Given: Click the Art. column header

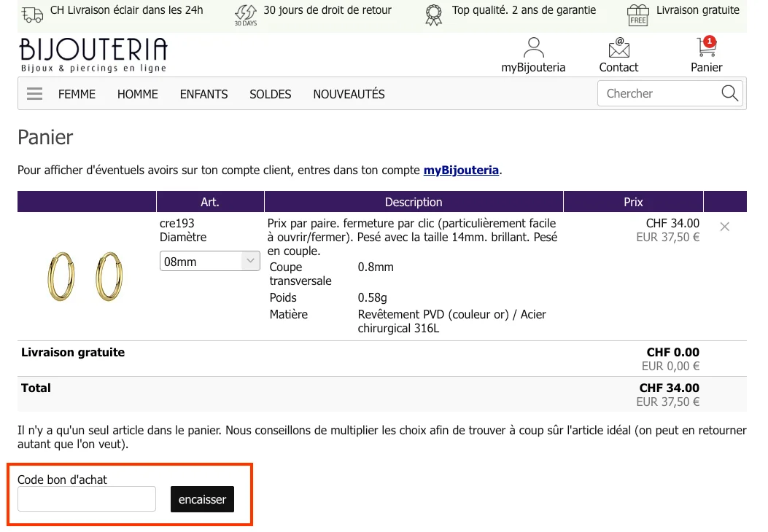Looking at the screenshot, I should click(x=209, y=202).
